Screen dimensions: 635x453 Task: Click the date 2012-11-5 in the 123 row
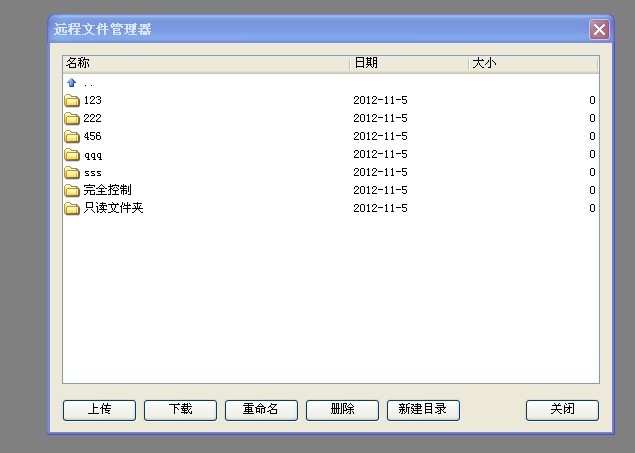pos(380,100)
